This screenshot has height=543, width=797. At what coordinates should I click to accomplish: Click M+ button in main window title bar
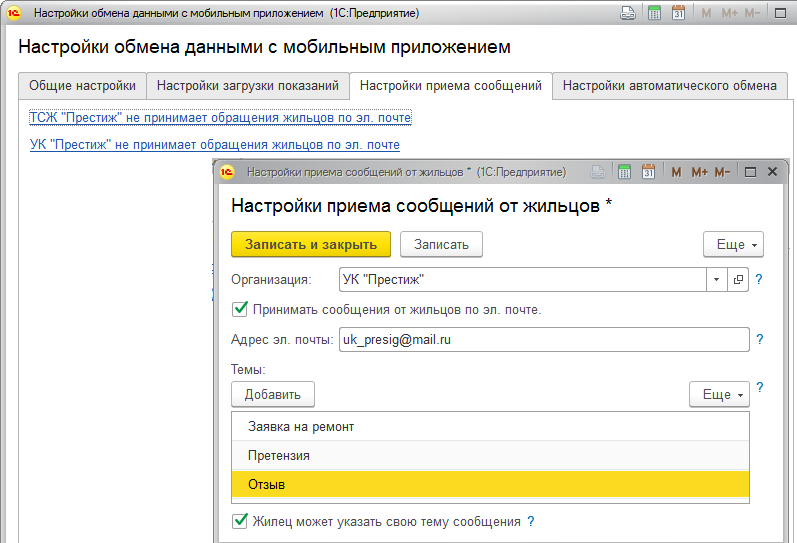pyautogui.click(x=729, y=13)
